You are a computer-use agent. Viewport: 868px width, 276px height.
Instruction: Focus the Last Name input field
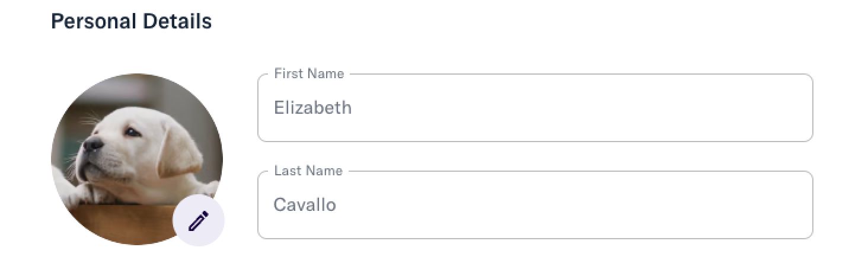535,205
